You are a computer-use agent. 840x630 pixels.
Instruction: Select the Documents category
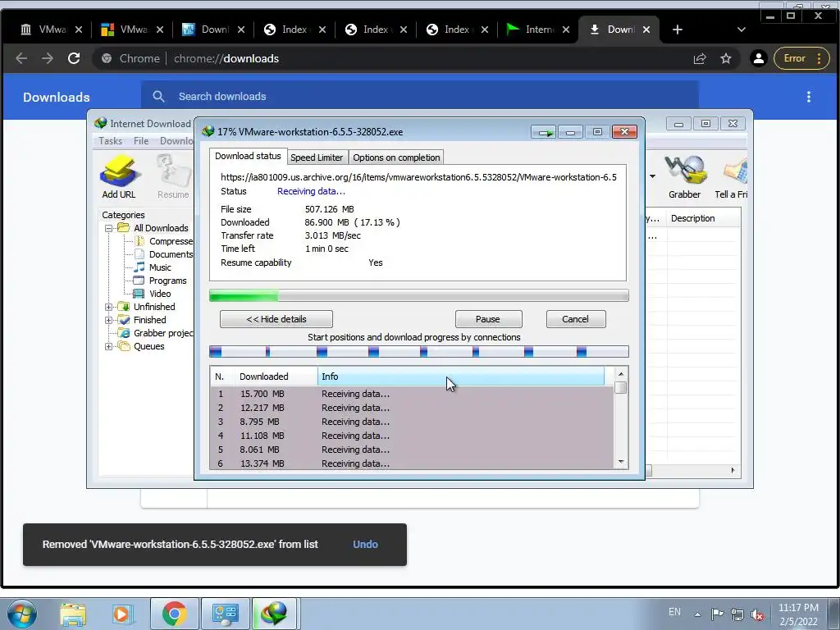point(164,254)
